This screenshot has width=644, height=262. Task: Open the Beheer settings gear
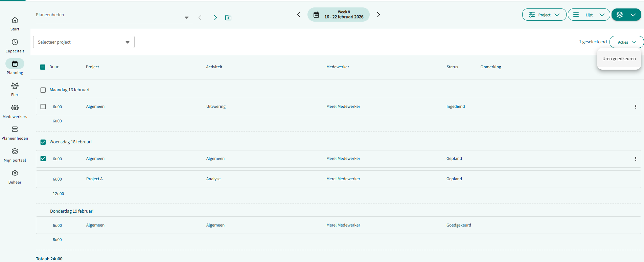(x=15, y=173)
